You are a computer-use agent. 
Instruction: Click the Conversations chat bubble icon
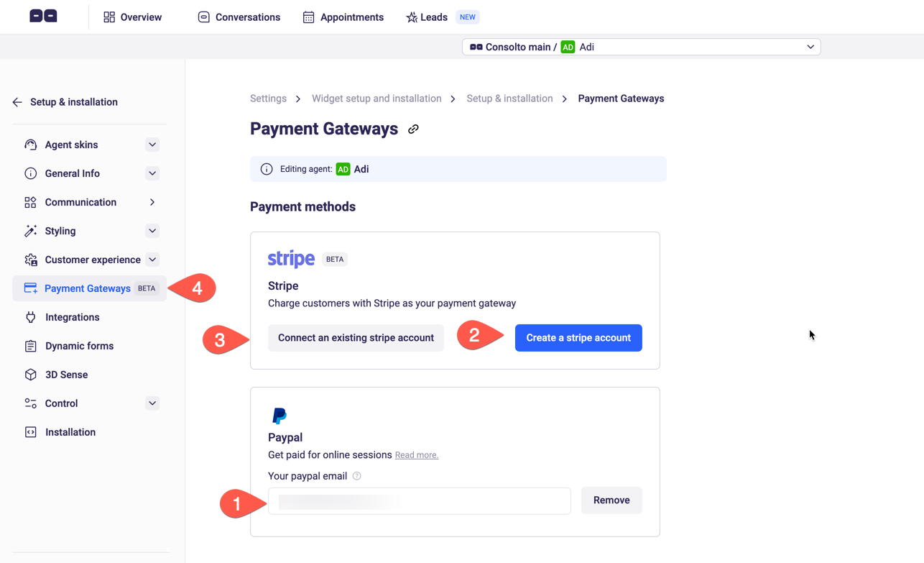(204, 17)
